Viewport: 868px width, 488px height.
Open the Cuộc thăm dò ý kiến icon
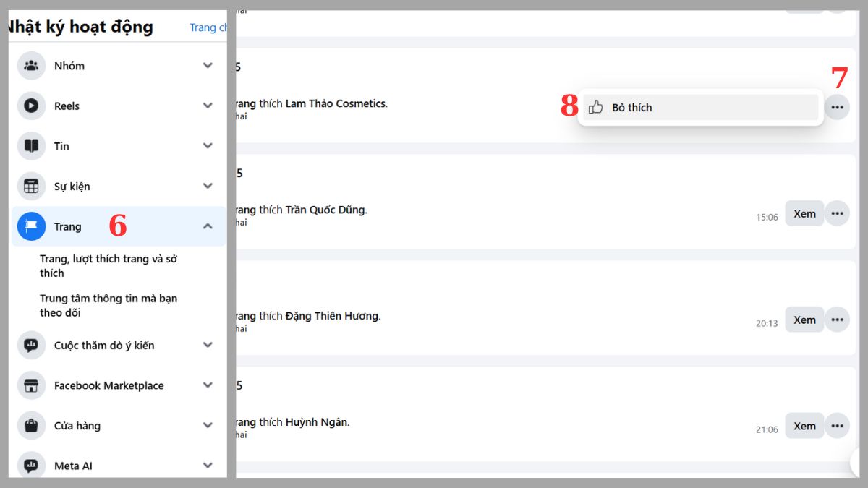click(x=31, y=346)
